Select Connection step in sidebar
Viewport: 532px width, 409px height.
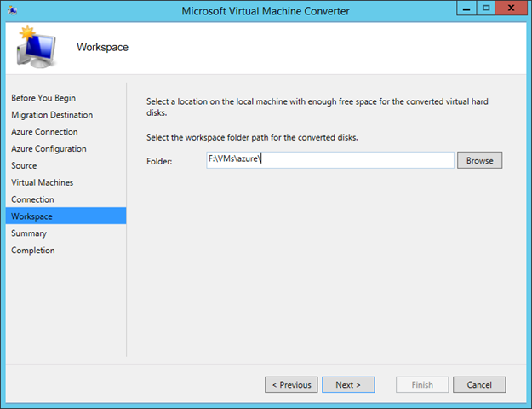pyautogui.click(x=32, y=199)
